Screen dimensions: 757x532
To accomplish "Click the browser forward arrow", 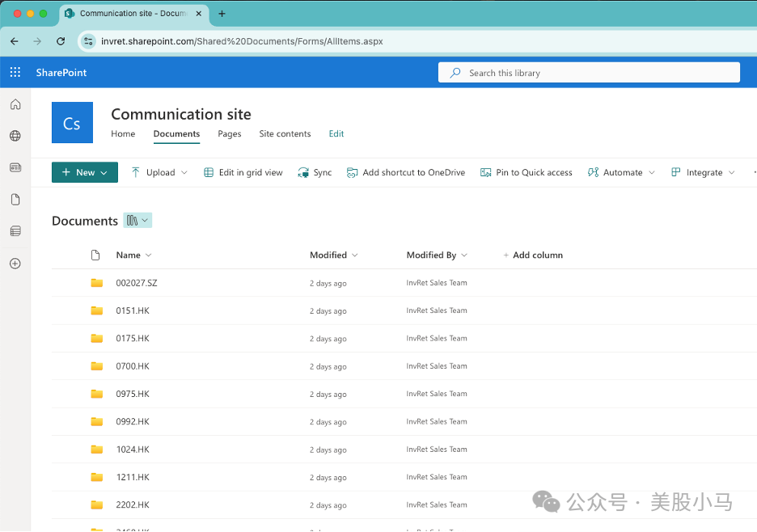I will pos(37,41).
